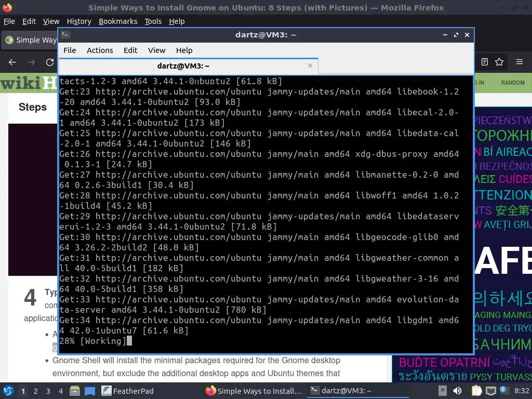
Task: Open Firefox Tools menu
Action: coord(153,21)
